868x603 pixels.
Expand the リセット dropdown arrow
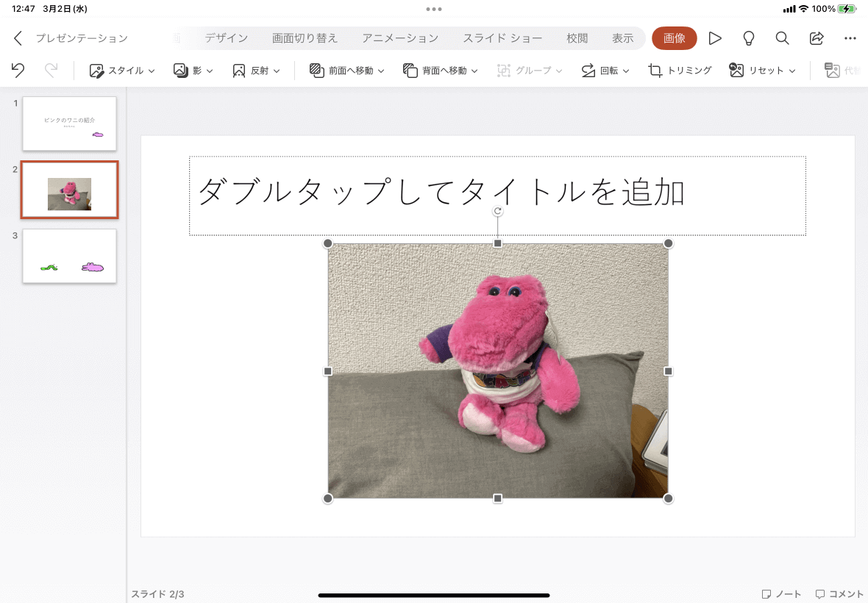point(792,71)
